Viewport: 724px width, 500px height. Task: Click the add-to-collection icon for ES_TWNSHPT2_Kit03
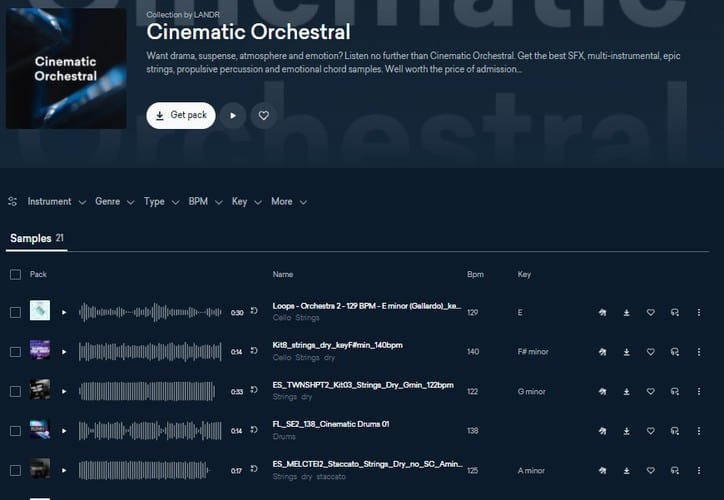[675, 392]
